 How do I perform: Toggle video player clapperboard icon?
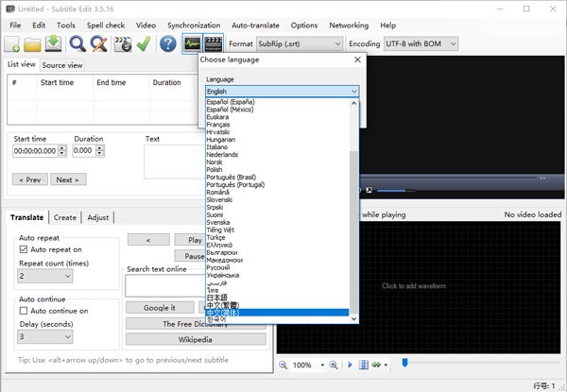[214, 43]
